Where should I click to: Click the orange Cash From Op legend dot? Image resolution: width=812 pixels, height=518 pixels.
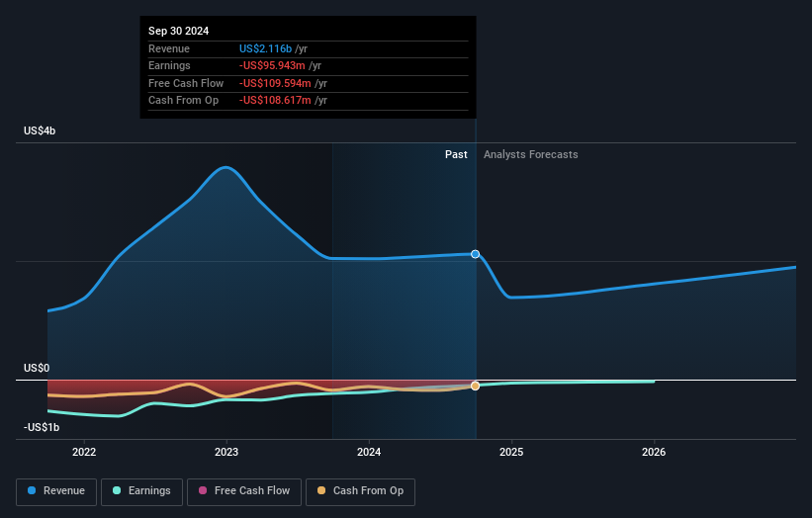pyautogui.click(x=321, y=490)
